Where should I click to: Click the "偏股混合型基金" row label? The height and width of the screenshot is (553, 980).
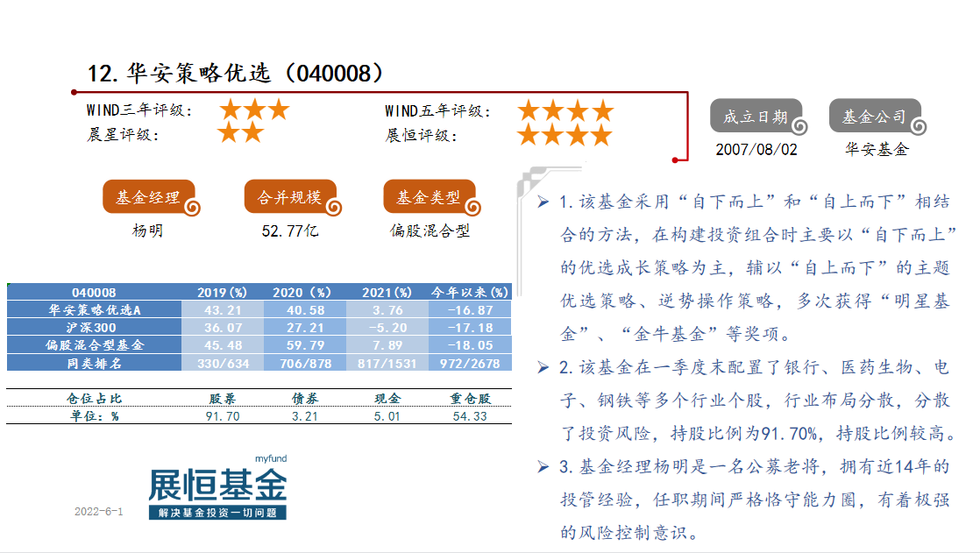tap(95, 345)
